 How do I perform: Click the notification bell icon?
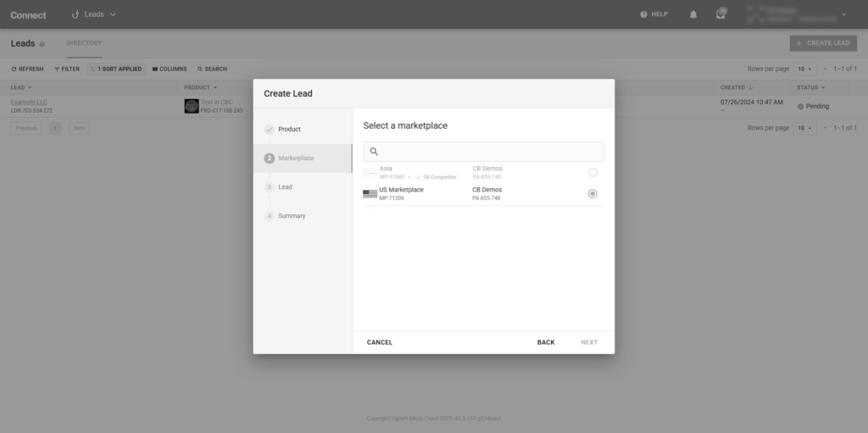[x=693, y=14]
